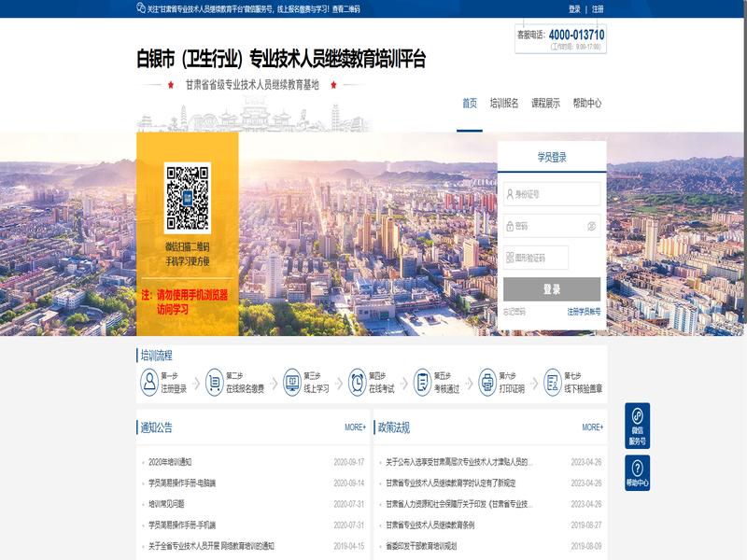
Task: Open the 微信服务号 floating side button
Action: [x=637, y=426]
